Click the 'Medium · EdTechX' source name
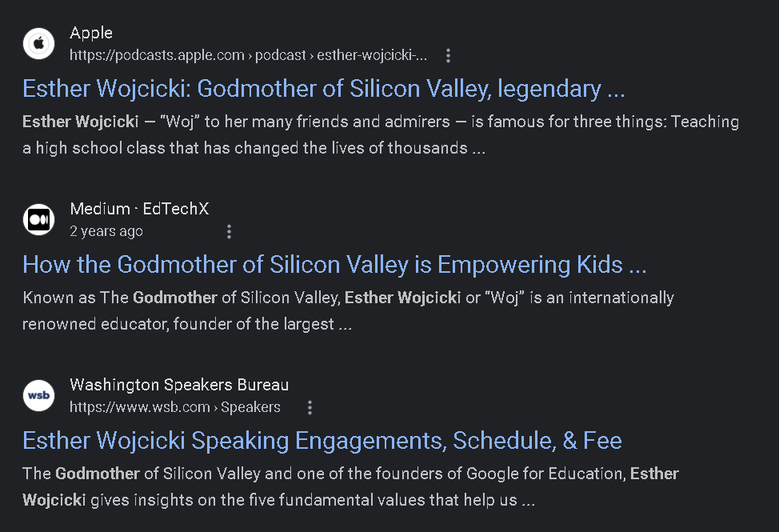The height and width of the screenshot is (532, 779). [x=139, y=209]
